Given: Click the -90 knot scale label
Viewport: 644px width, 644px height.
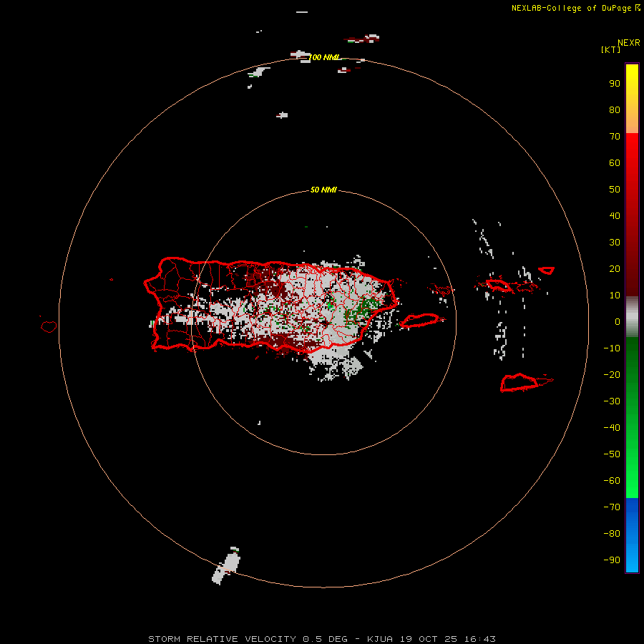Looking at the screenshot, I should coord(612,560).
